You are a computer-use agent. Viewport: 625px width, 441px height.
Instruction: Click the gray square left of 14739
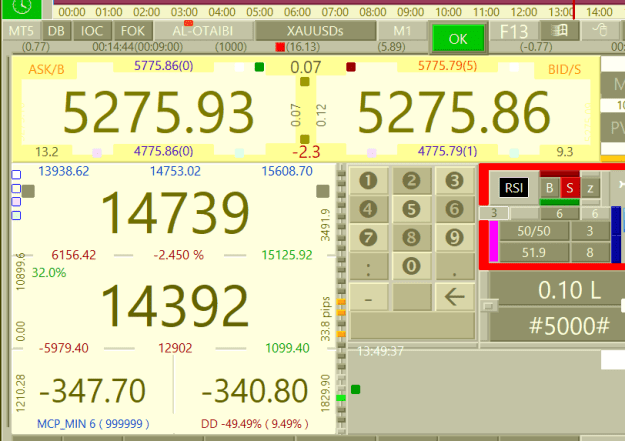(x=28, y=191)
